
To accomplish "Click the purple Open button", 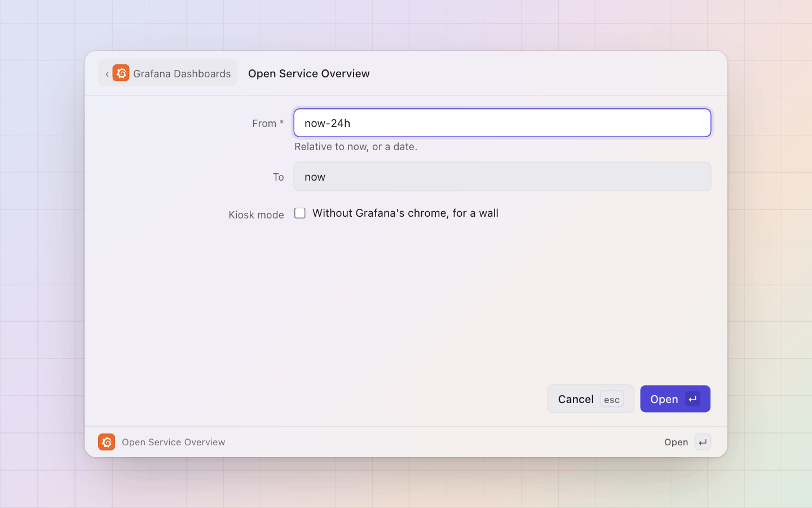I will [675, 399].
